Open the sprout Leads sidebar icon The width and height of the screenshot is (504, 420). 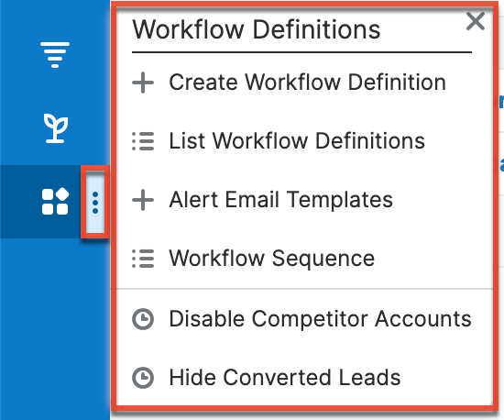[x=56, y=128]
